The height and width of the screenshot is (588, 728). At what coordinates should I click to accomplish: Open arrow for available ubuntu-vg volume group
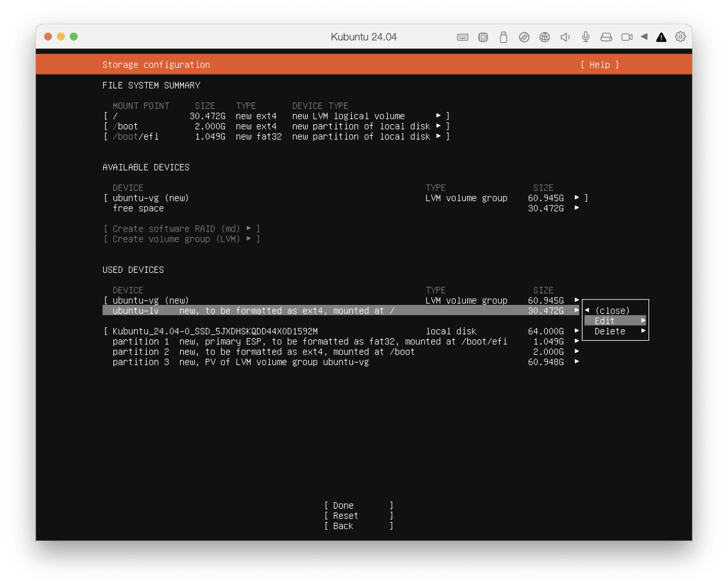click(577, 198)
